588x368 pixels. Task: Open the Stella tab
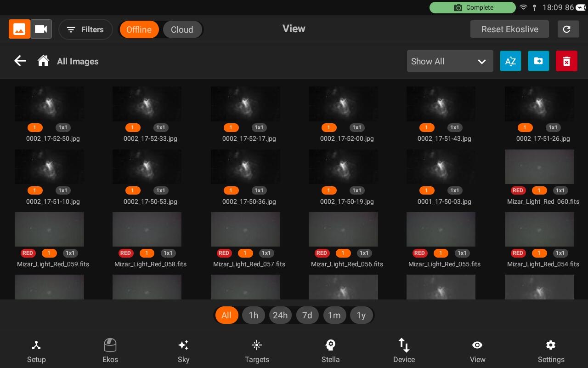[x=330, y=351]
